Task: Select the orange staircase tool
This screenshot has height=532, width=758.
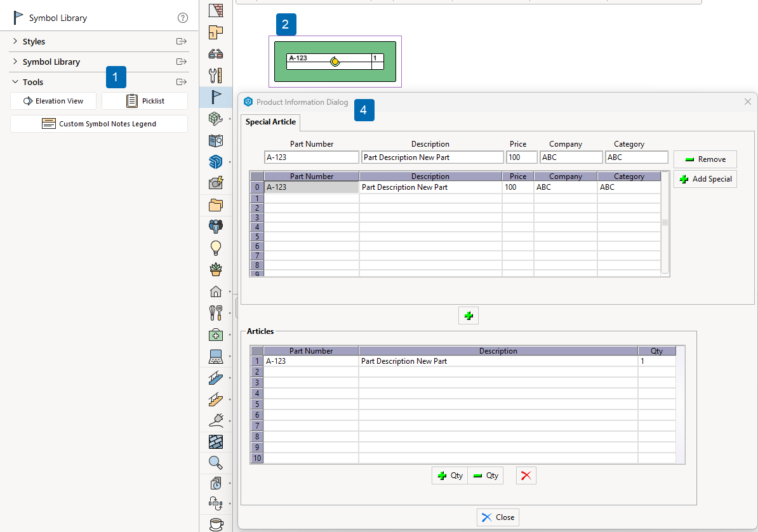Action: [x=216, y=399]
